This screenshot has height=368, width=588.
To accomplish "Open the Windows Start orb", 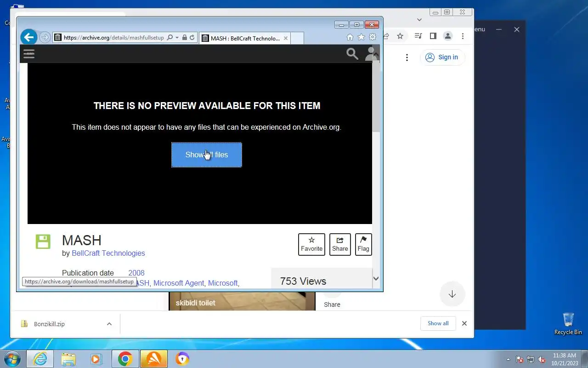I will click(x=11, y=359).
